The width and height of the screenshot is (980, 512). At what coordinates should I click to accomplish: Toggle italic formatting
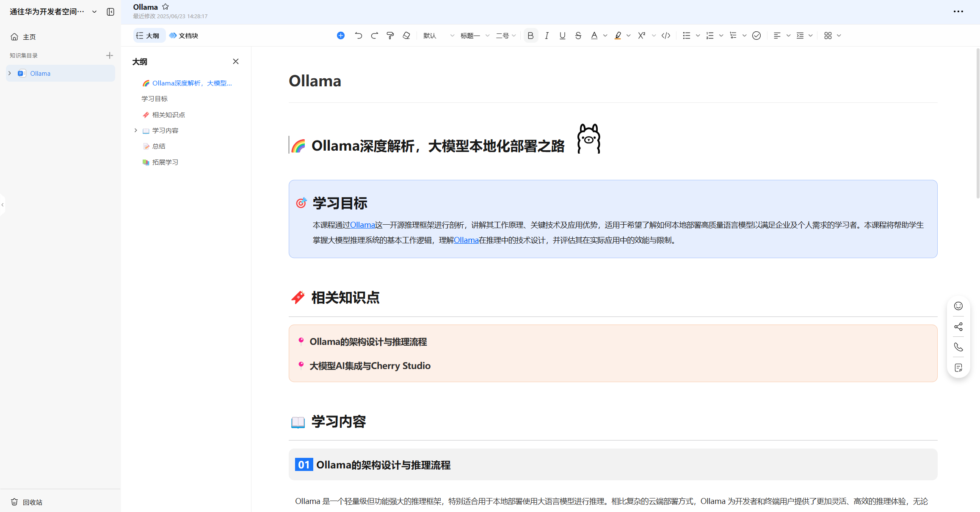coord(547,36)
